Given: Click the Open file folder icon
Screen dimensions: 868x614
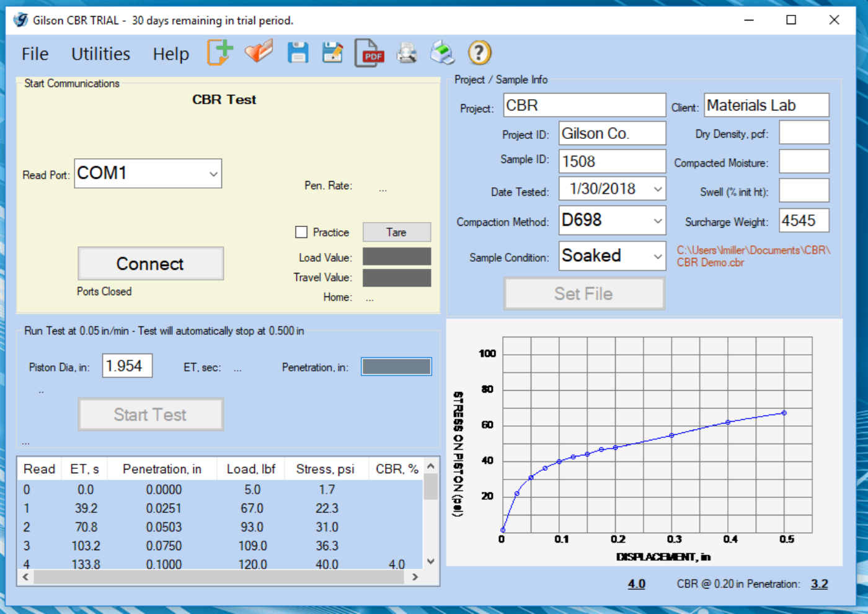Looking at the screenshot, I should (259, 52).
